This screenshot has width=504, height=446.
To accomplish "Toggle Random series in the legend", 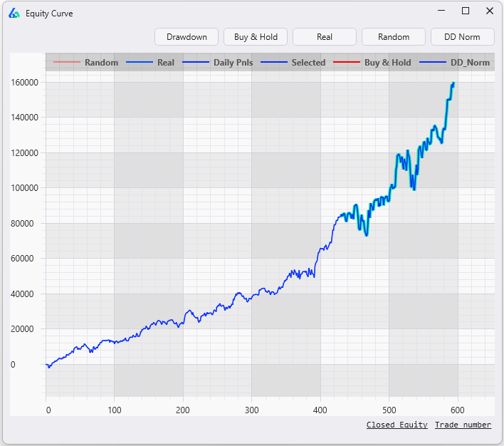I will (x=101, y=63).
